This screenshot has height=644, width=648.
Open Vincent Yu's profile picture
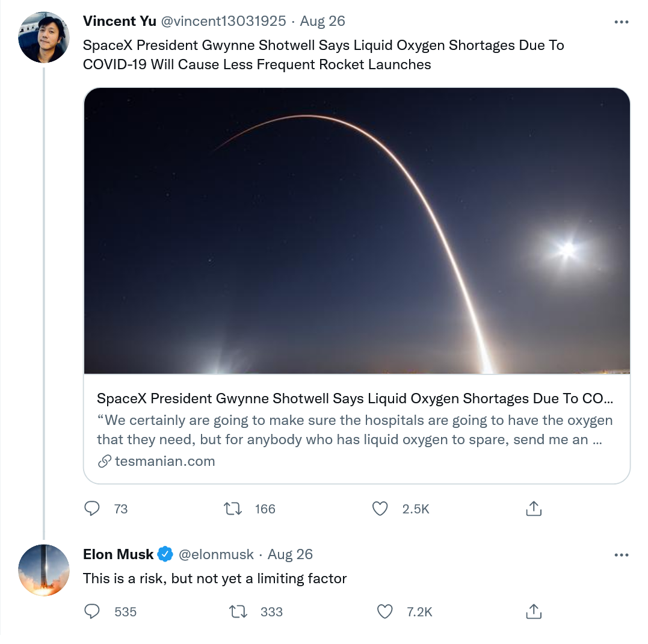44,37
